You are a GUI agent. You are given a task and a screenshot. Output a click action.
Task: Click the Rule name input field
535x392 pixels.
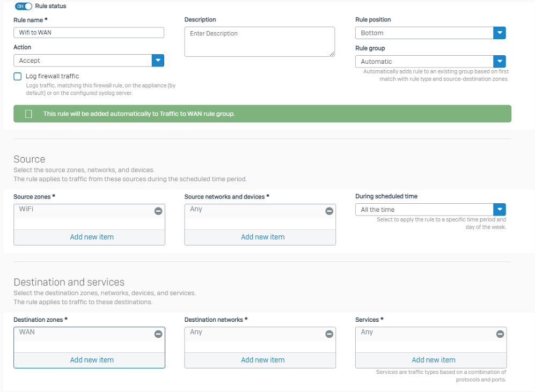[89, 33]
